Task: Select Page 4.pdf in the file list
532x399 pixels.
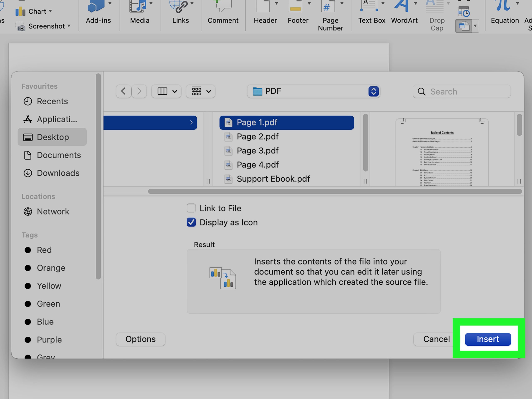Action: [x=287, y=165]
